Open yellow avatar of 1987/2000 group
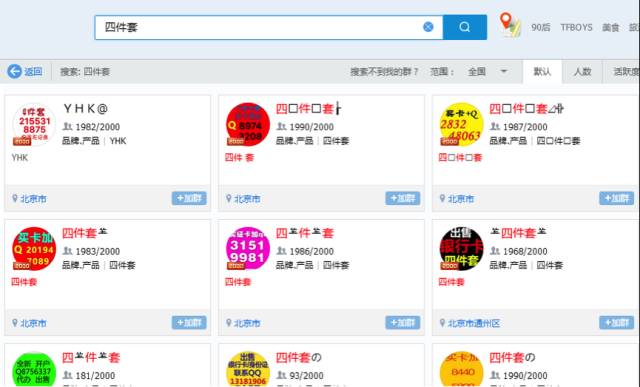The image size is (640, 387). [461, 125]
